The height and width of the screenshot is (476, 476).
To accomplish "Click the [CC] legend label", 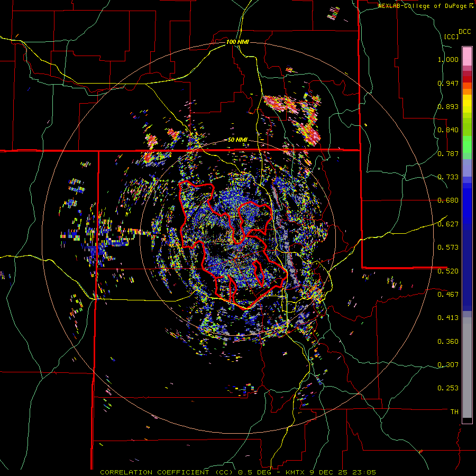I will click(x=451, y=36).
